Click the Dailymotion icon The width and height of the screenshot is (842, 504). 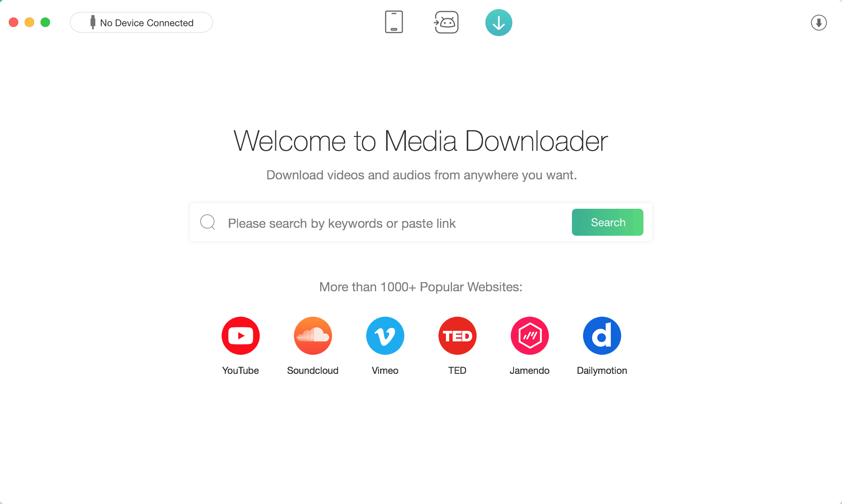602,336
